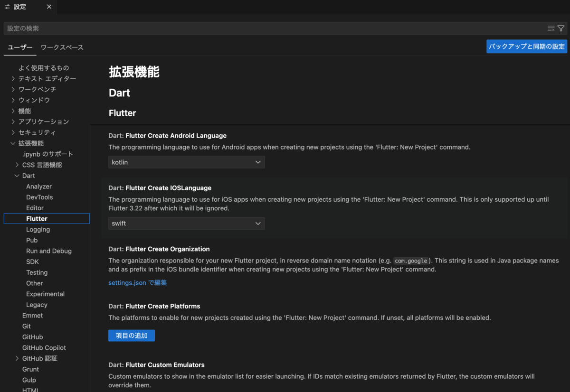Close the 設定 editor tab

point(49,7)
